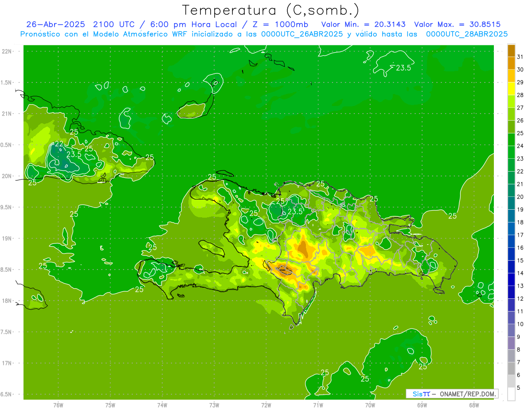The width and height of the screenshot is (532, 411).
Task: Click the '0000UTC_28ABR2025' valid-until time text
Action: pos(467,34)
